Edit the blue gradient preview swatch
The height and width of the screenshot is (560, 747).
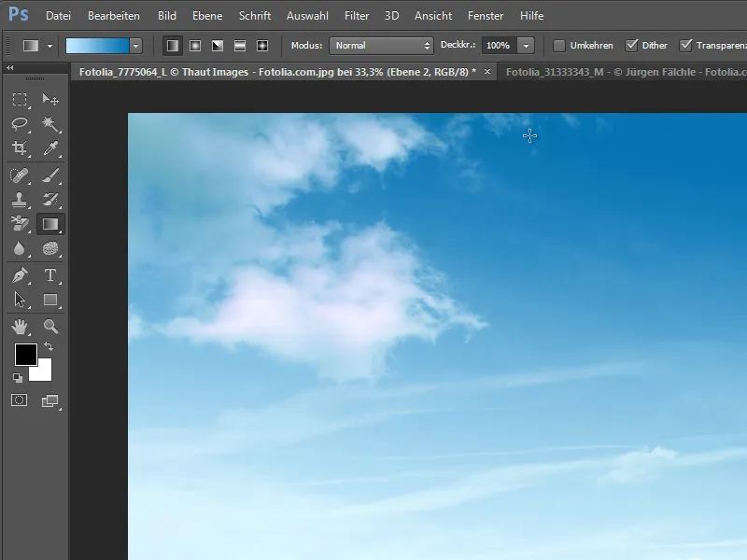(97, 46)
